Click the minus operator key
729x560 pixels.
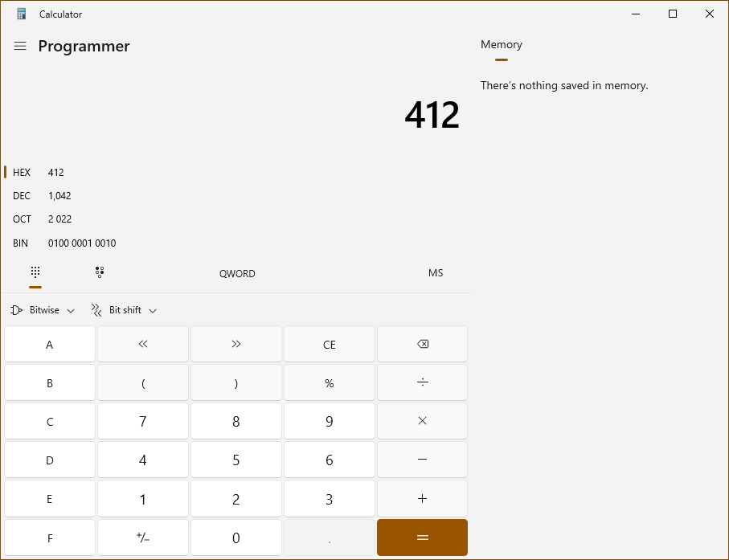click(422, 460)
